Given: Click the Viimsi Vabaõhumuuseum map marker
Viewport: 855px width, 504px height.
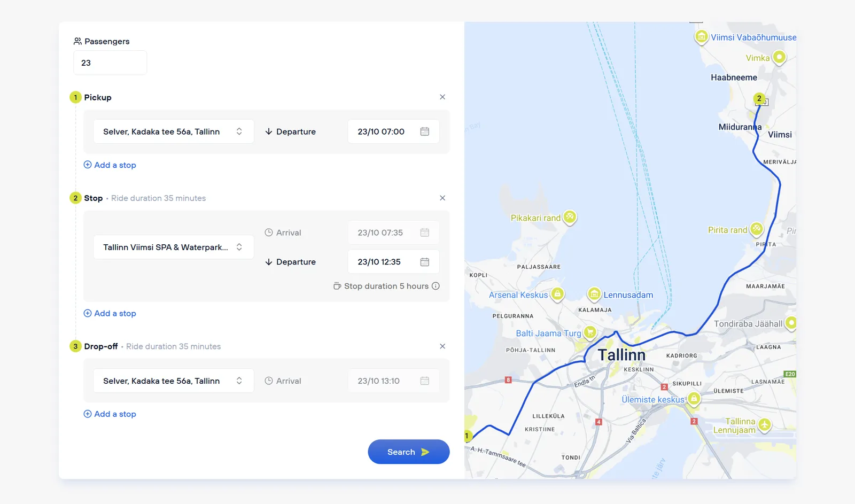Looking at the screenshot, I should 701,37.
